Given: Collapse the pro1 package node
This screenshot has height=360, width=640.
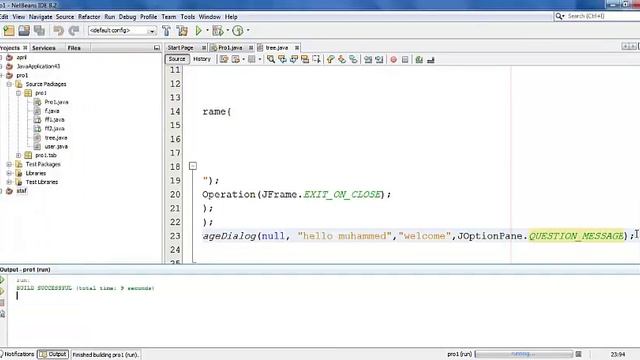Looking at the screenshot, I should coord(18,93).
